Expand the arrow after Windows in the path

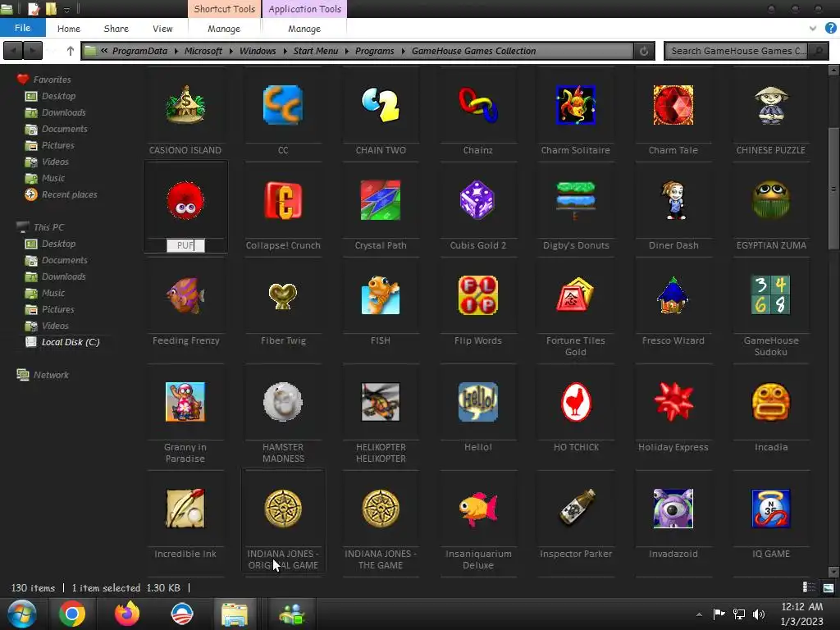pos(285,51)
